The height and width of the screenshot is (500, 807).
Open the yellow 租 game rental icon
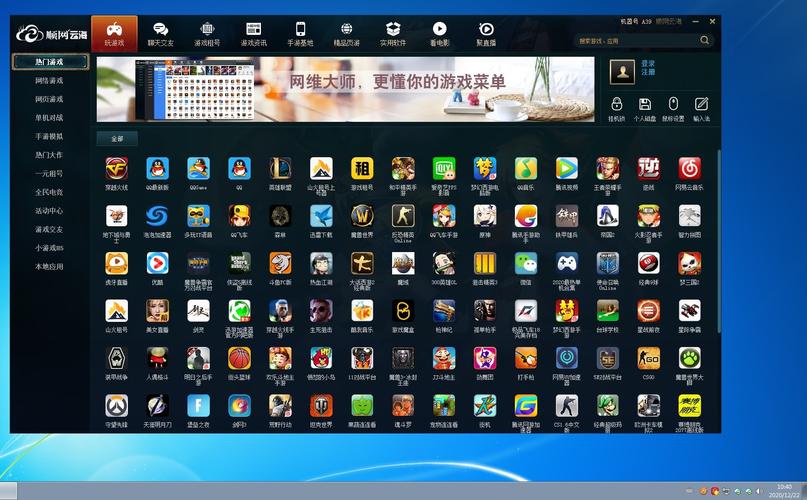pos(362,168)
